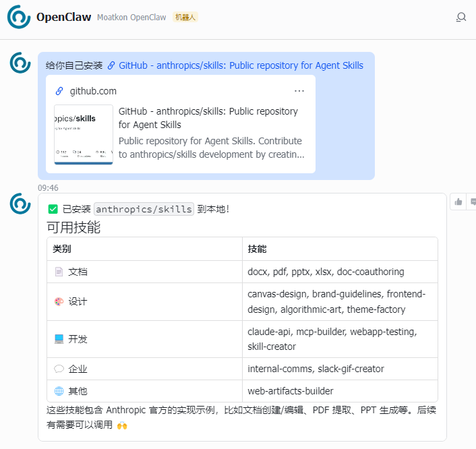Click the speech bubble icon in 企业 row
476x449 pixels.
pos(59,369)
